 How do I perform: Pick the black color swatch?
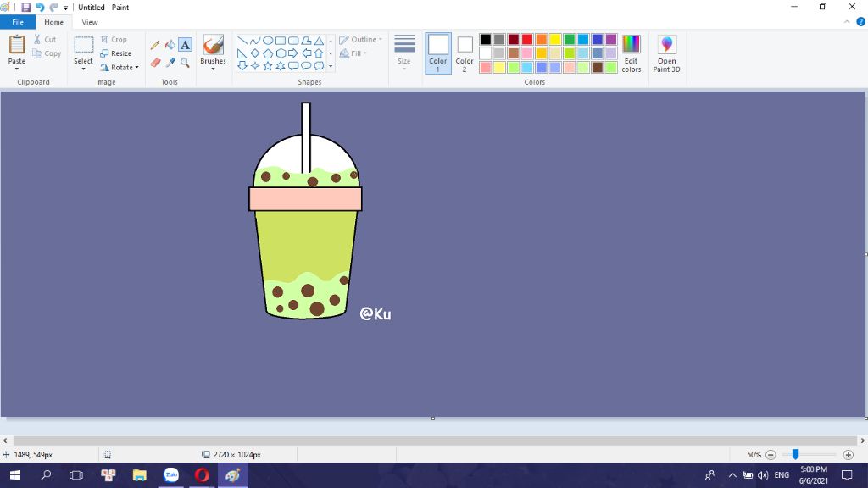coord(486,39)
